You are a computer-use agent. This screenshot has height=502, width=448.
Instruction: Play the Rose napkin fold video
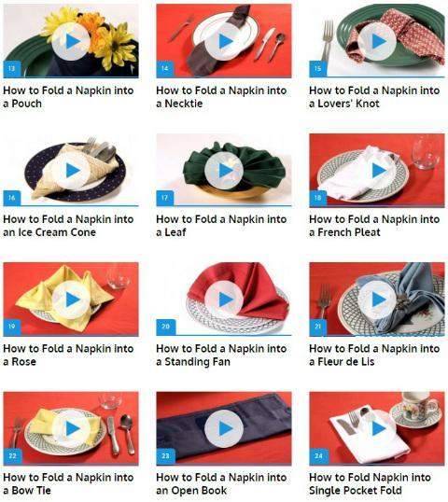tap(71, 300)
